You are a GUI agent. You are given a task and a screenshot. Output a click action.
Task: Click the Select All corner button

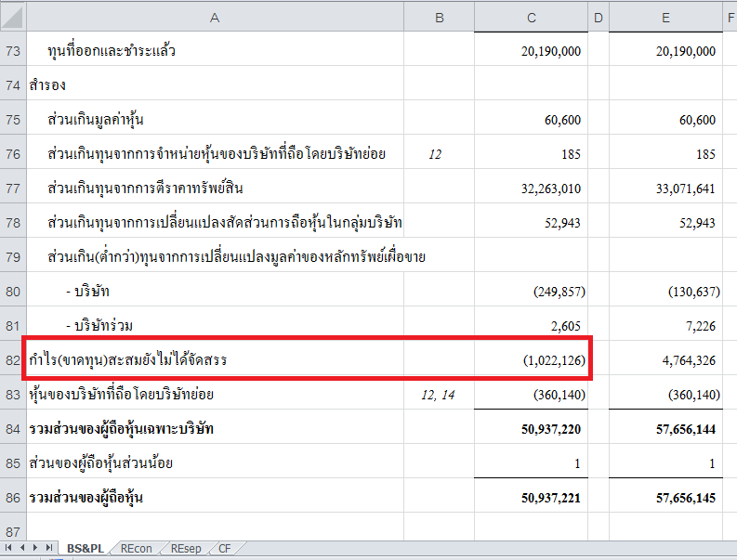click(13, 18)
